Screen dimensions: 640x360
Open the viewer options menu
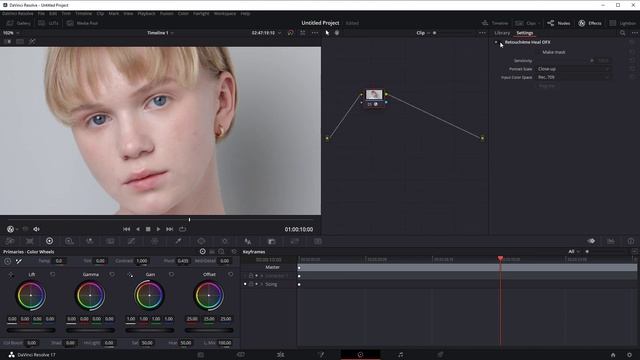315,33
